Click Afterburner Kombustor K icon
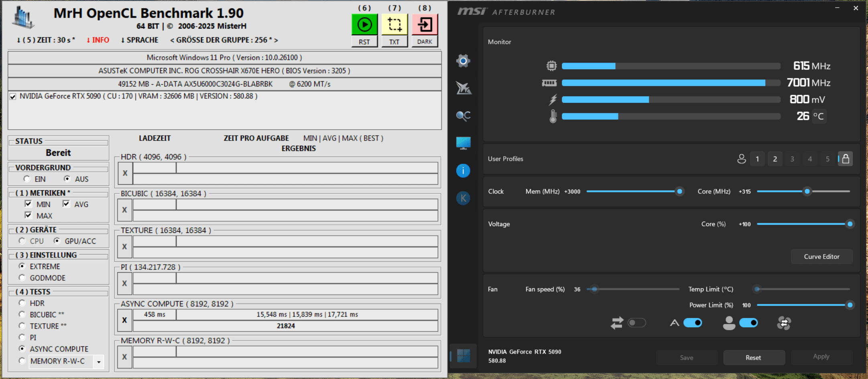Screen dimensions: 868x379 [463, 198]
